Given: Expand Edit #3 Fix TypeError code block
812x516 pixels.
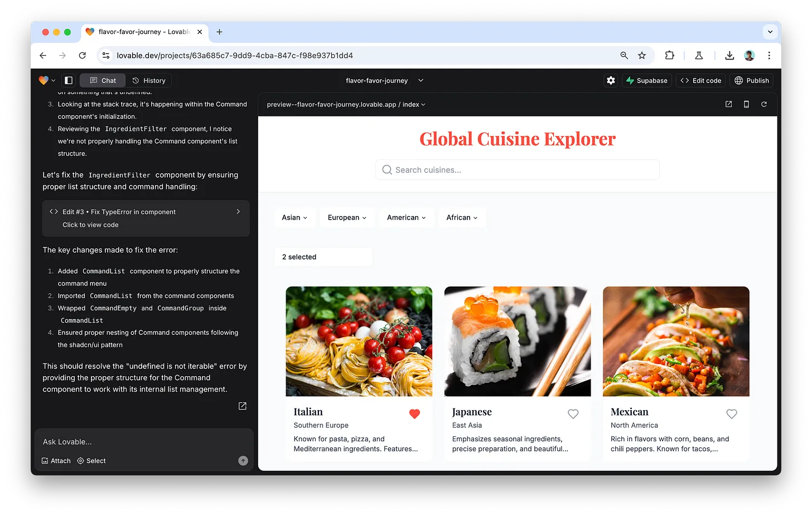Looking at the screenshot, I should coord(146,218).
